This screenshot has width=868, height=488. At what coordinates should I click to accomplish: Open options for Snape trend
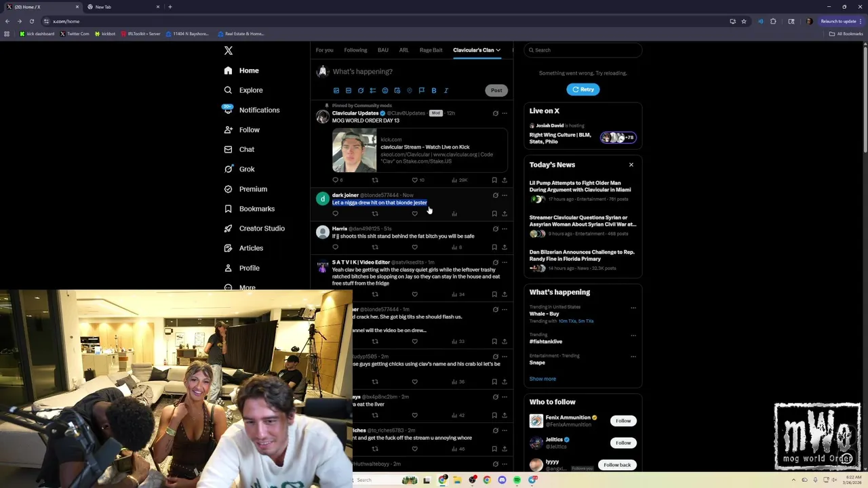[633, 357]
